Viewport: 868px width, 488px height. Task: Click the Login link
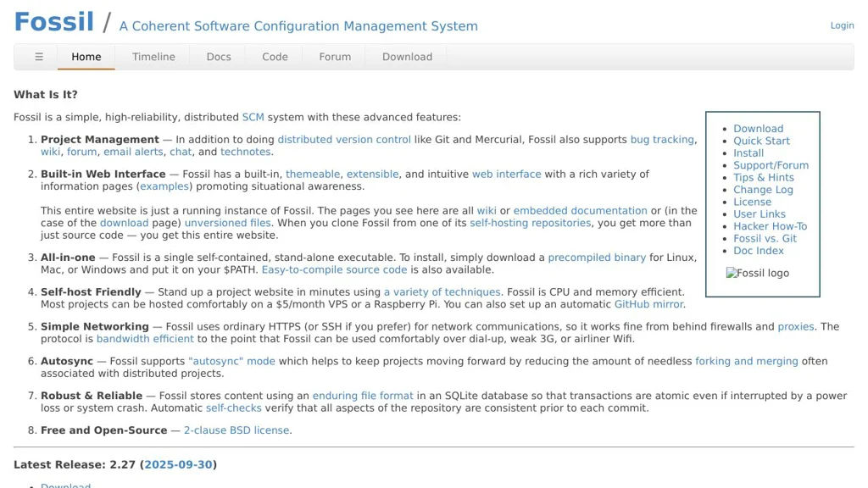842,25
